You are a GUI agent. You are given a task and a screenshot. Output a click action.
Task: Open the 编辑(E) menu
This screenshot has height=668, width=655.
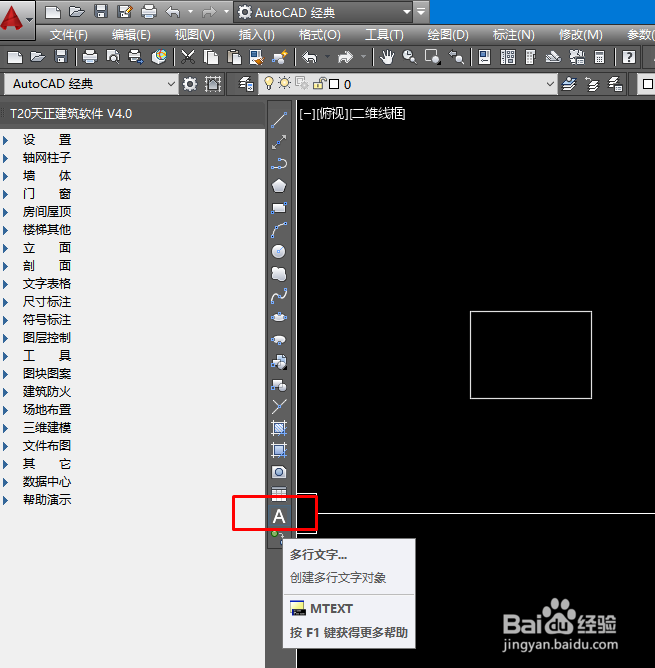pos(131,35)
